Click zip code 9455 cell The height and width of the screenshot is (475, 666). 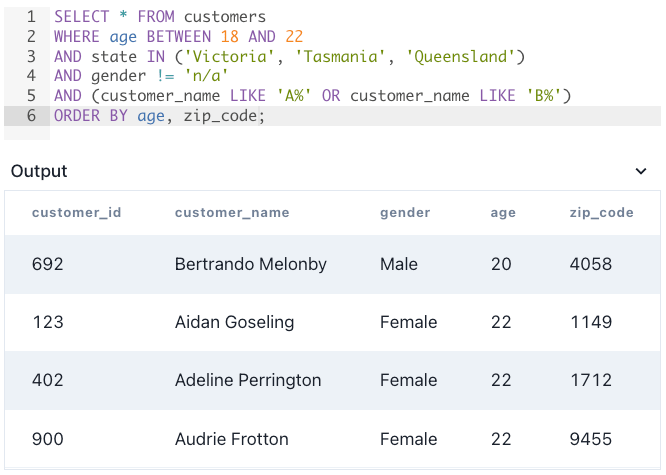coord(591,439)
